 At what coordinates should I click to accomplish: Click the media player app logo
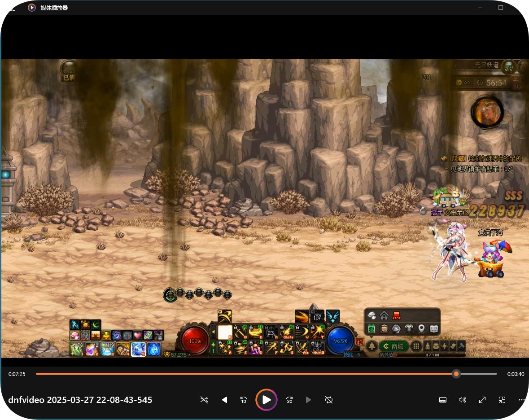coord(32,8)
